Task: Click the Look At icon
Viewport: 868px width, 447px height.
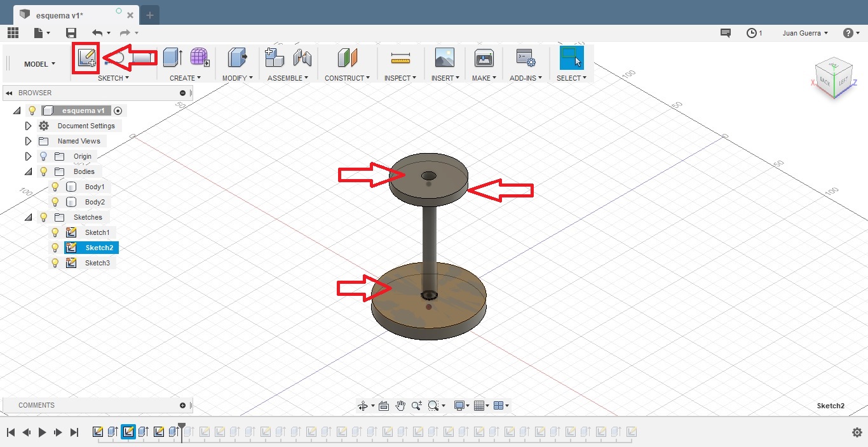Action: tap(384, 406)
